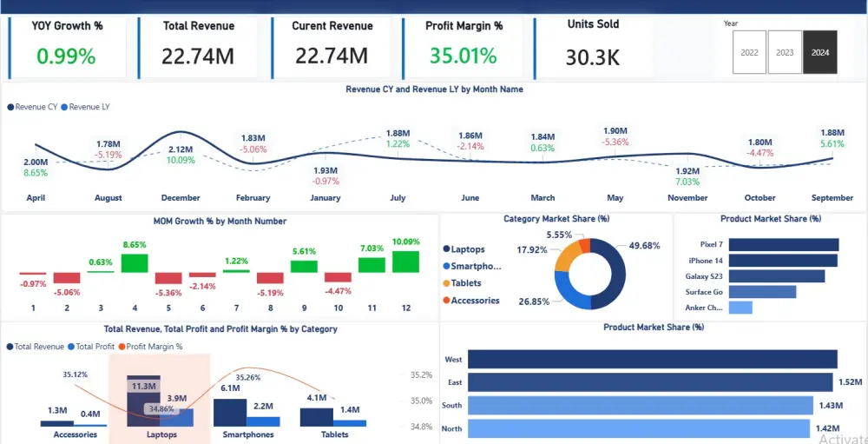
Task: Select year 2023 in the Year slicer
Action: tap(785, 52)
